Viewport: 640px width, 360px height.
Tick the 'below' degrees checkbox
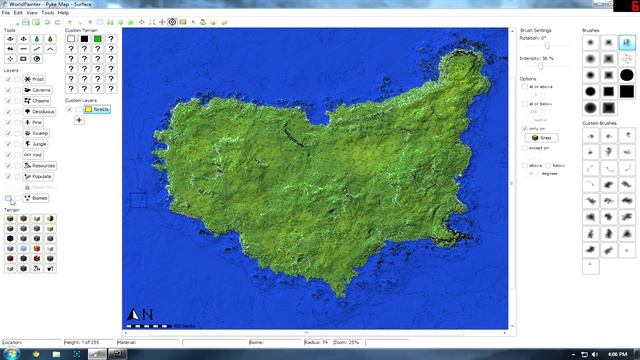pyautogui.click(x=548, y=165)
